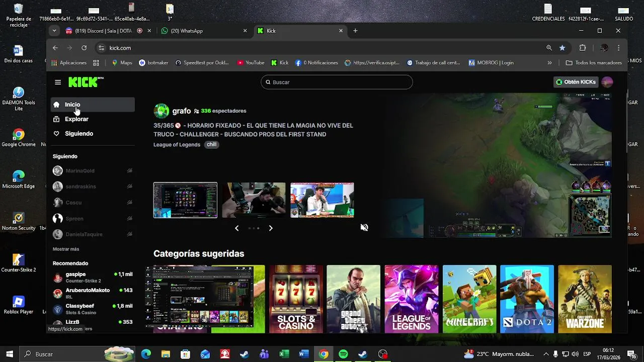The image size is (644, 362).
Task: Open Excel from the taskbar
Action: (x=284, y=354)
